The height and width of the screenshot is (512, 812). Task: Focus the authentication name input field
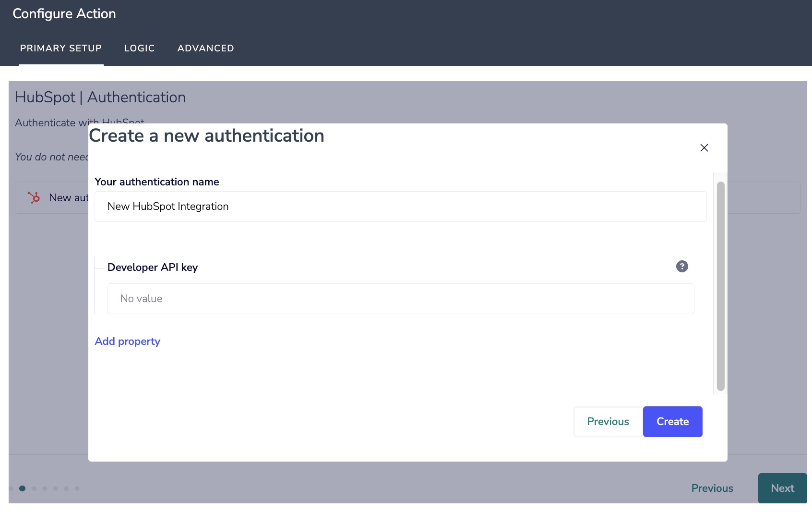(401, 207)
